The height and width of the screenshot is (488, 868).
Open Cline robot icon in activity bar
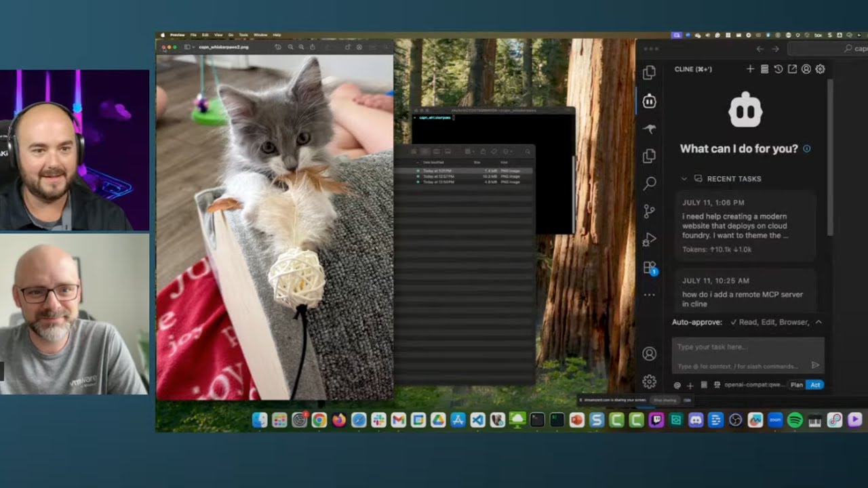[649, 101]
